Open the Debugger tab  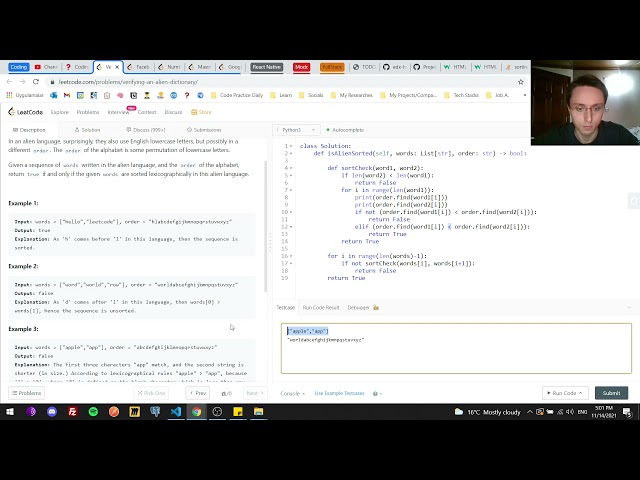358,308
